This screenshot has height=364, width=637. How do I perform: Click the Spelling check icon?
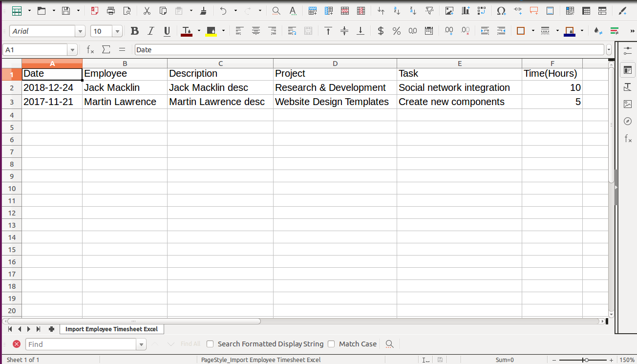click(292, 11)
